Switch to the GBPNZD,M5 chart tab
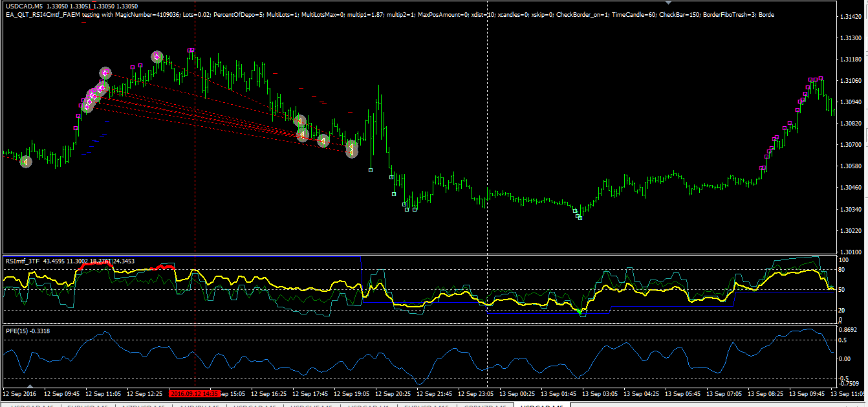The height and width of the screenshot is (407, 868). coord(485,405)
